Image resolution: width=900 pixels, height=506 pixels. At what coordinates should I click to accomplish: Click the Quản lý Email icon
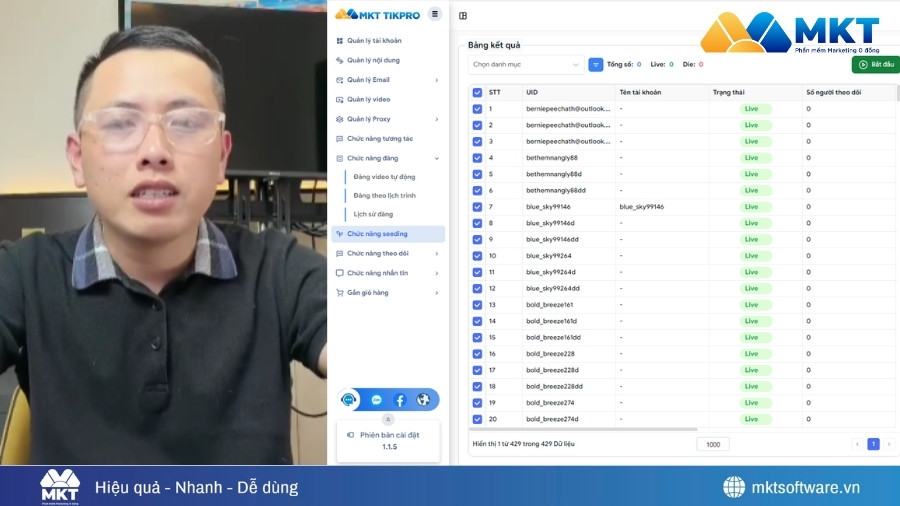339,80
